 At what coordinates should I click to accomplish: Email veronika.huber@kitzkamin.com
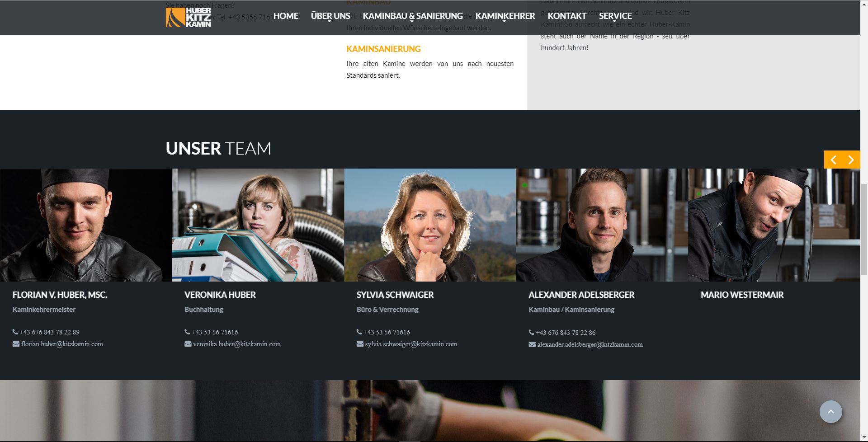point(237,344)
